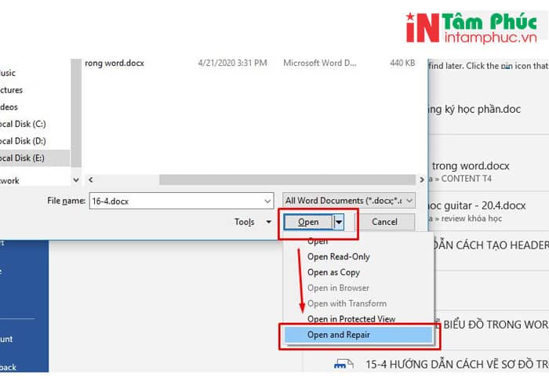549x392 pixels.
Task: Open recent 'guitar - 20.4.docx' document
Action: click(477, 205)
